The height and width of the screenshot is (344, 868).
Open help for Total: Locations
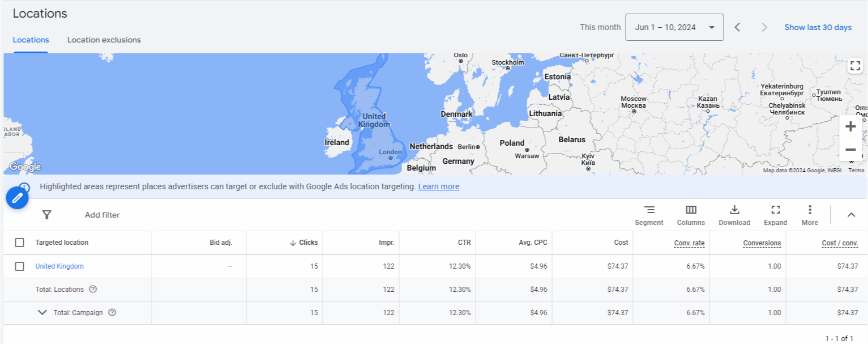pyautogui.click(x=93, y=289)
